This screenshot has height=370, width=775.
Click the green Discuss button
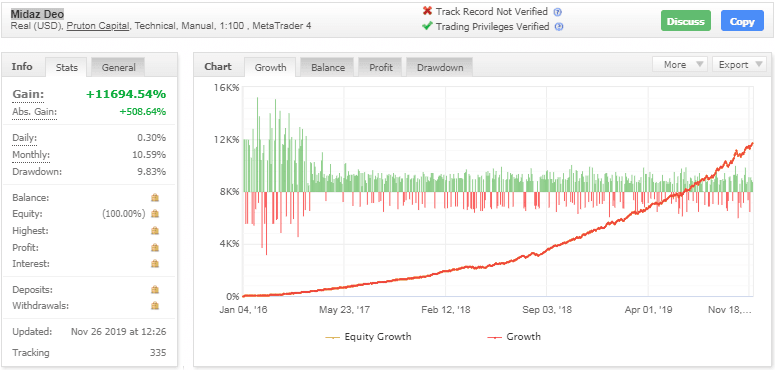[x=686, y=21]
